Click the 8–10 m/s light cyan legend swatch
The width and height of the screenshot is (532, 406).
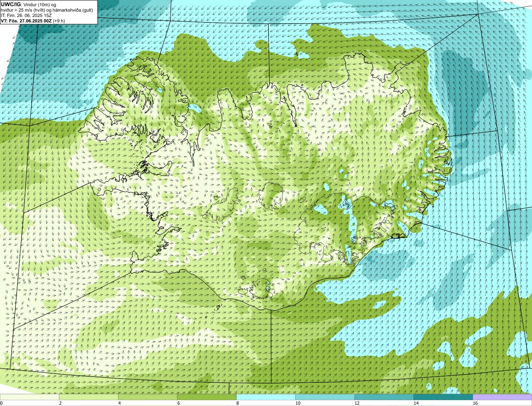266,397
